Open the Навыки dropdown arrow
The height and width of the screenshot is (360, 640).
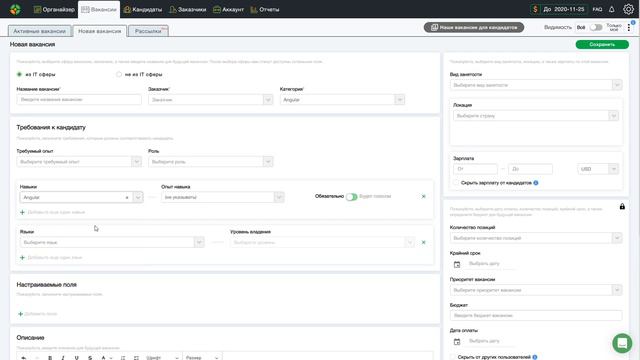(138, 198)
